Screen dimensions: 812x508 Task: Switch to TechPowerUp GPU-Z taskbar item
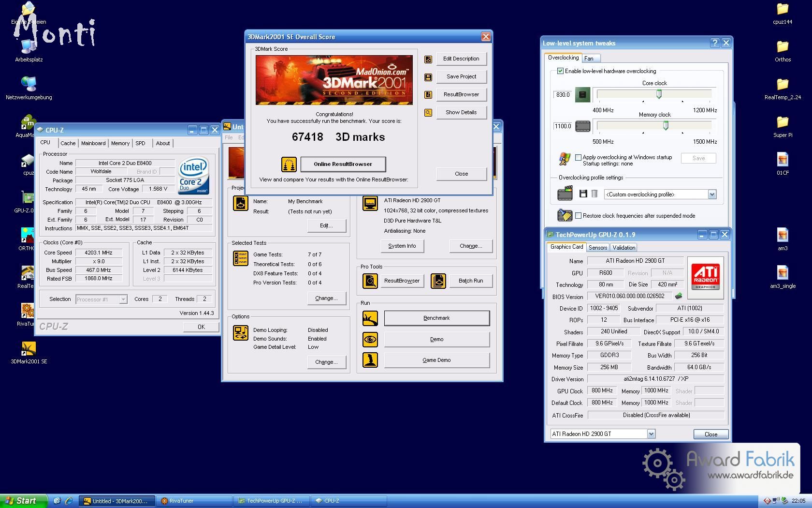tap(271, 501)
